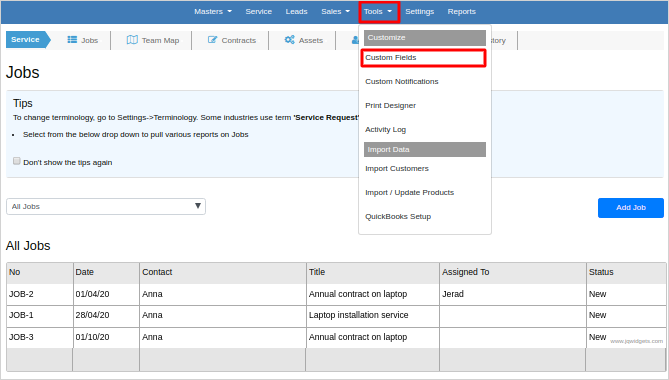This screenshot has width=669, height=380.
Task: Expand the Masters menu
Action: [x=213, y=12]
